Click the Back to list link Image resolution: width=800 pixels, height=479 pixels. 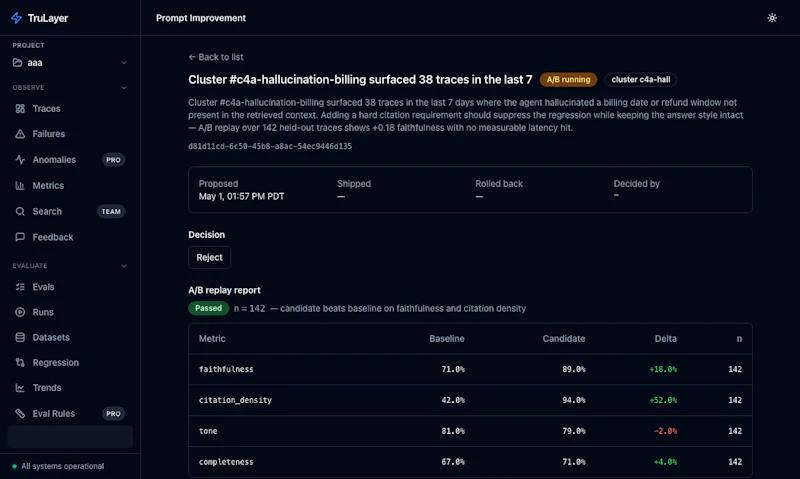(x=216, y=57)
